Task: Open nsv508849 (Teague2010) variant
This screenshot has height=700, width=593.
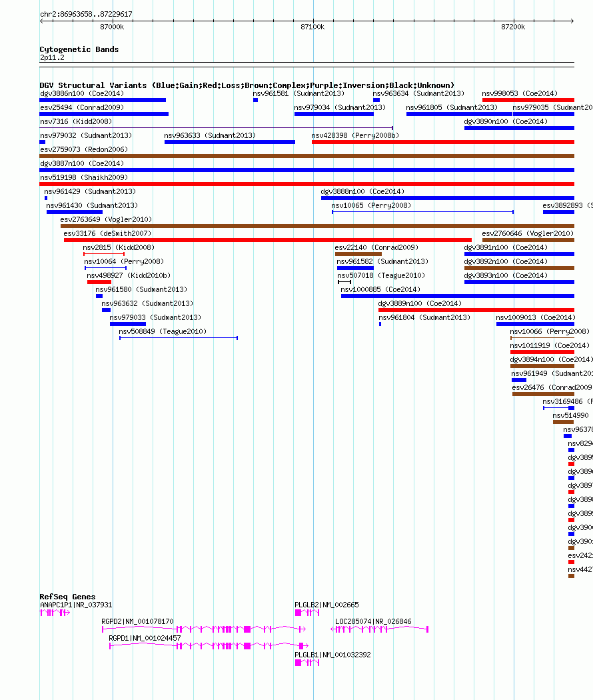Action: [x=179, y=338]
